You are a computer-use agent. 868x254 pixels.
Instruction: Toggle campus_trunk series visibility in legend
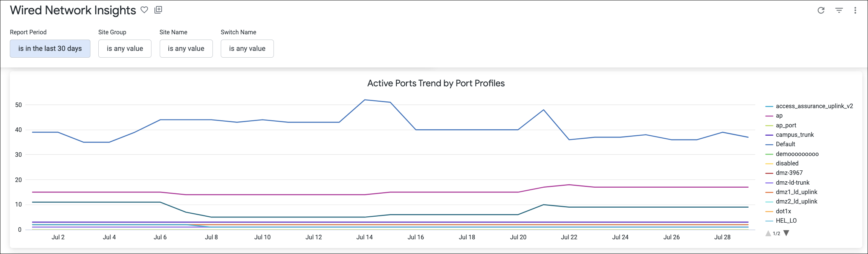pyautogui.click(x=795, y=135)
